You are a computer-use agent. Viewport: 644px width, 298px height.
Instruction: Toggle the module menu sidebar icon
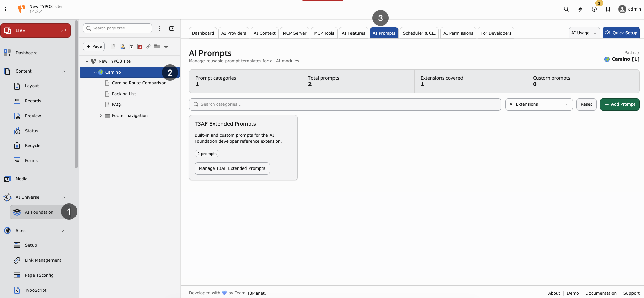coord(7,9)
